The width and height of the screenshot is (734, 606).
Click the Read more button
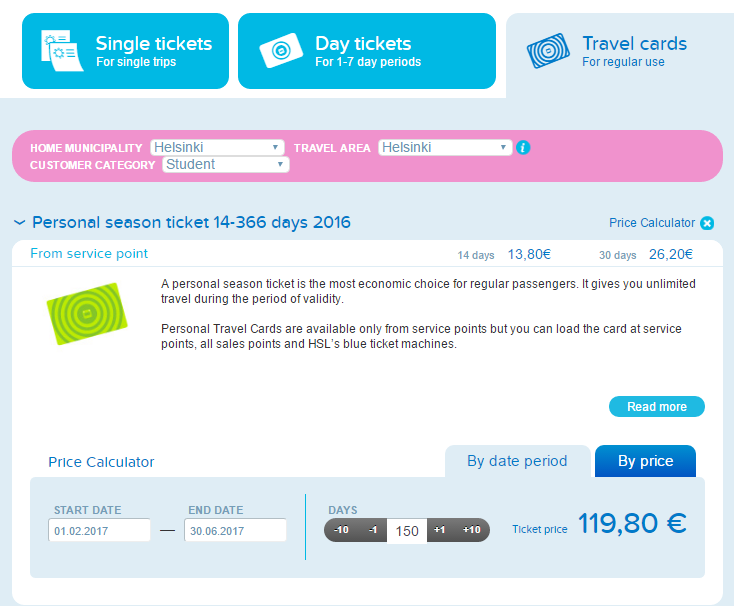click(x=657, y=407)
